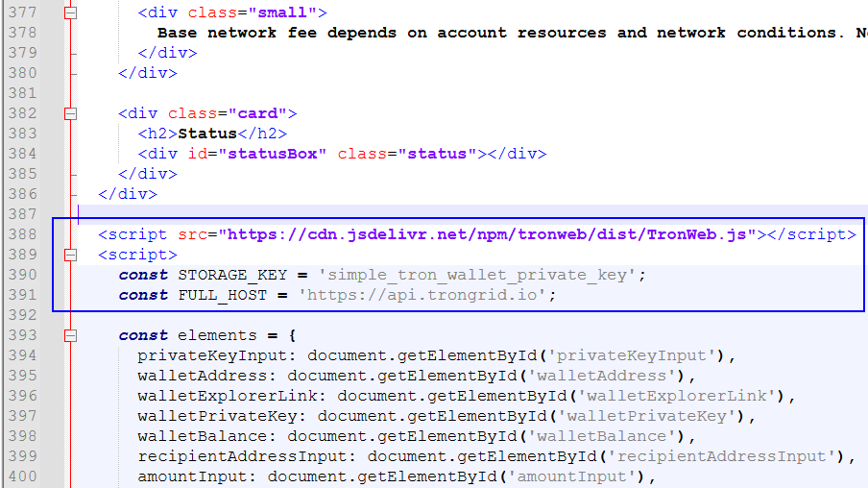Click the privateKeyInput property name

pos(213,355)
